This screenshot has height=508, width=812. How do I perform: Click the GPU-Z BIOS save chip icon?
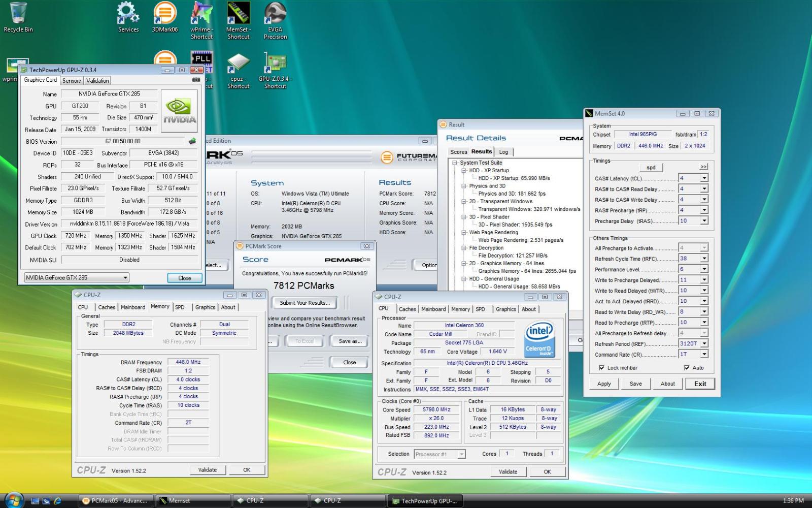click(192, 141)
